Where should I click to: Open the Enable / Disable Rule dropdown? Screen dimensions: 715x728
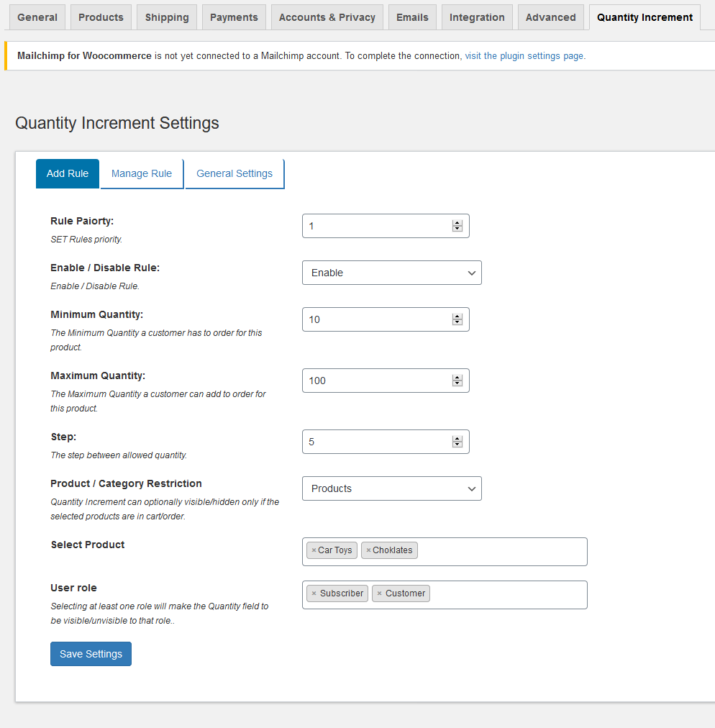[x=391, y=273]
